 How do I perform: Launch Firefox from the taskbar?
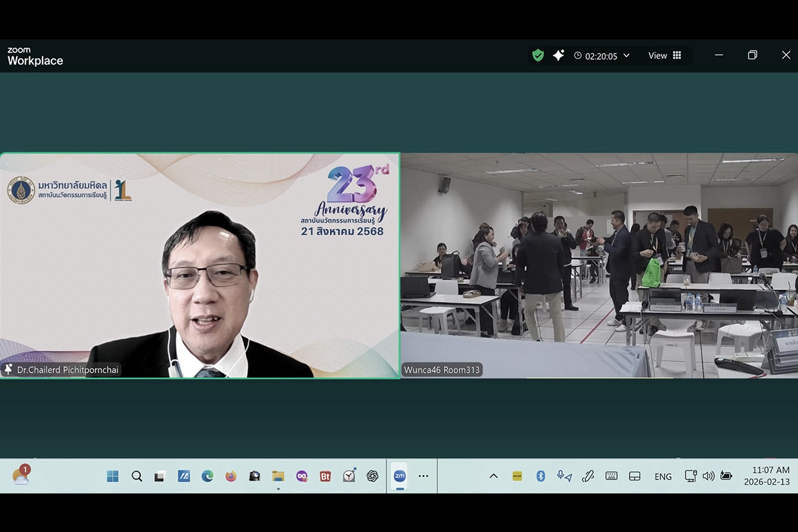click(231, 476)
